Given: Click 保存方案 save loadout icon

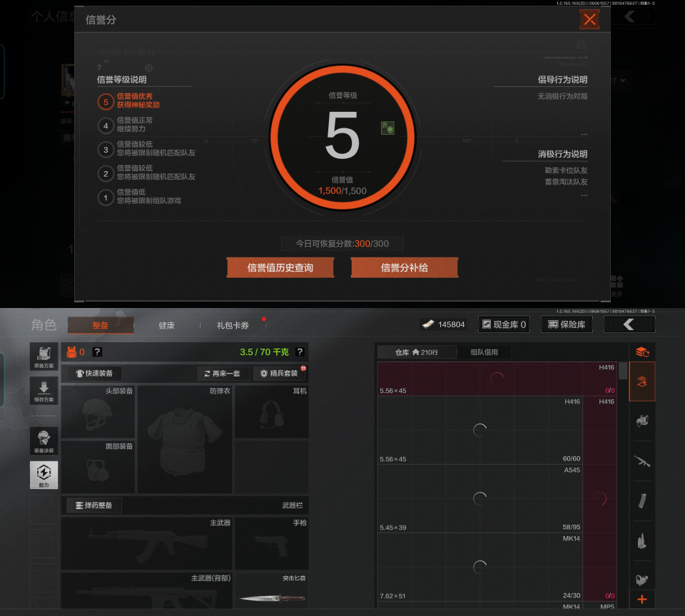Looking at the screenshot, I should [44, 391].
